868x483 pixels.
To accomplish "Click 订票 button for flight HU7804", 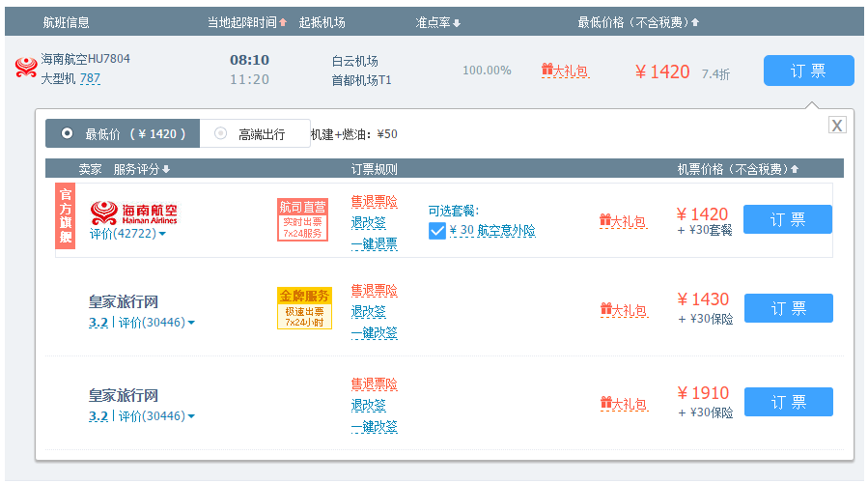I will 809,71.
